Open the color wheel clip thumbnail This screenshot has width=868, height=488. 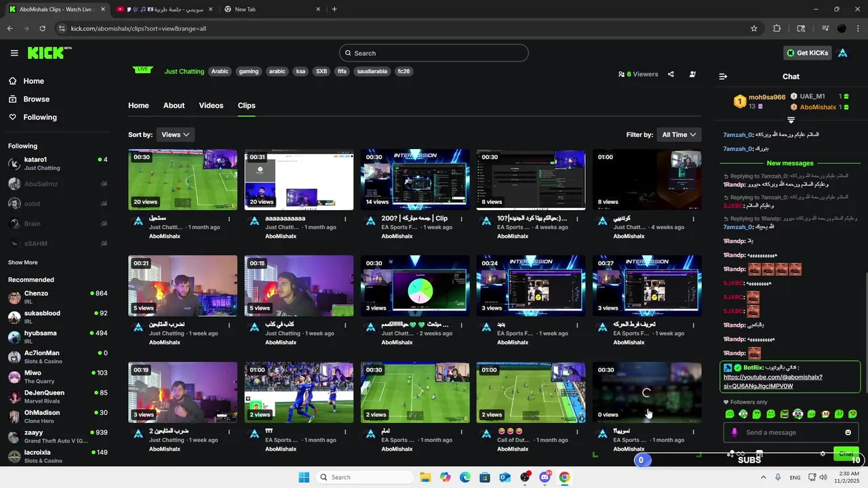click(415, 286)
